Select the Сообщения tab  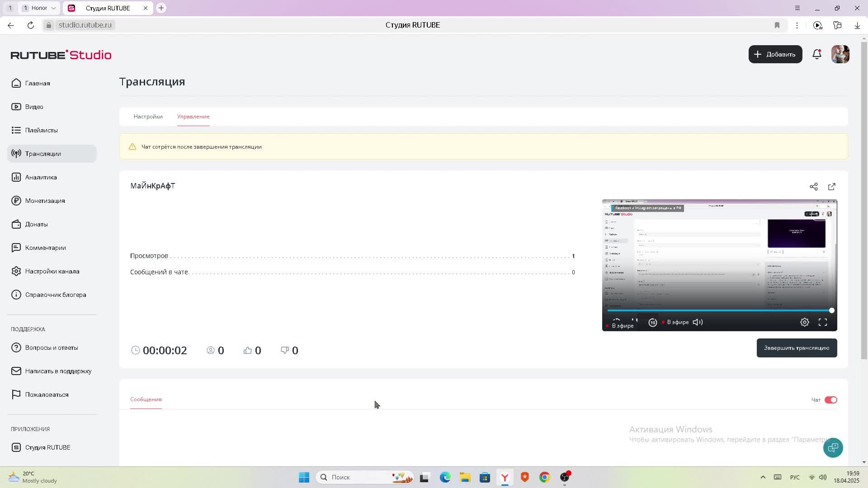(146, 399)
